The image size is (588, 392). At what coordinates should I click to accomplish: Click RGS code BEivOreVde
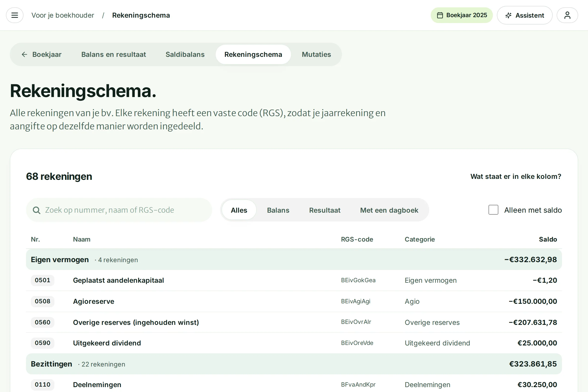coord(357,343)
